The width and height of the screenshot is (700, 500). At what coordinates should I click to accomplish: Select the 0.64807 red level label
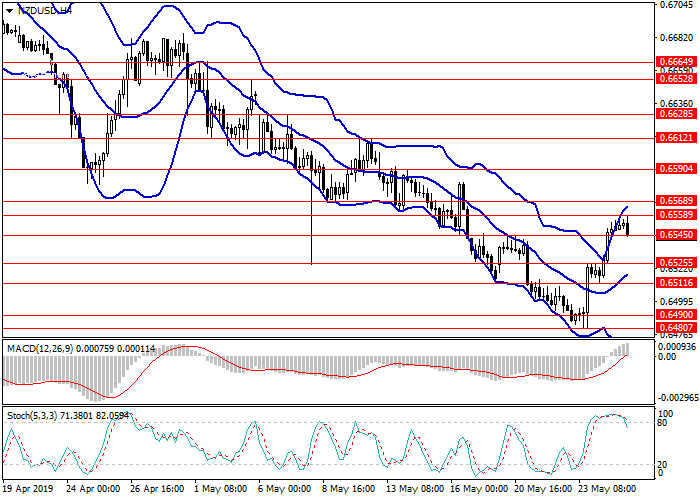click(676, 327)
